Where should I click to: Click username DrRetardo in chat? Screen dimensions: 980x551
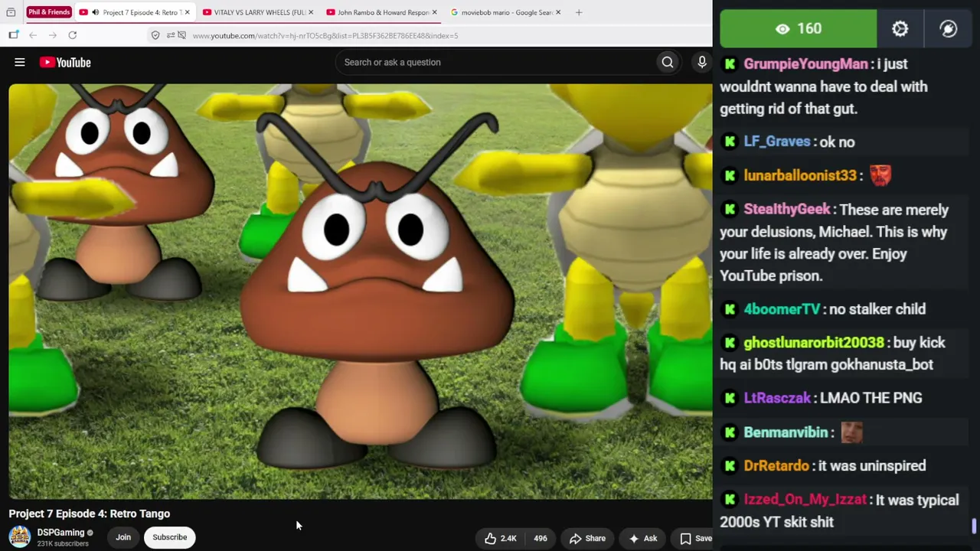[x=776, y=466]
